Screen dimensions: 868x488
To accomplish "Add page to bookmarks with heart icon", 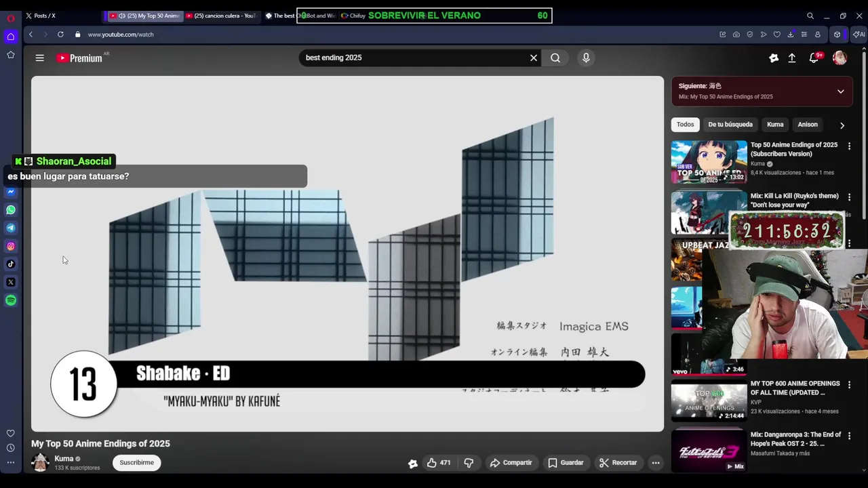I will tap(777, 35).
